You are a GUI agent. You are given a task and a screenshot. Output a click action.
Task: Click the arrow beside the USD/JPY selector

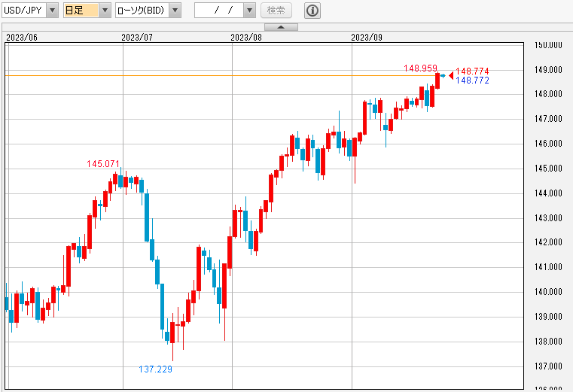(x=52, y=11)
